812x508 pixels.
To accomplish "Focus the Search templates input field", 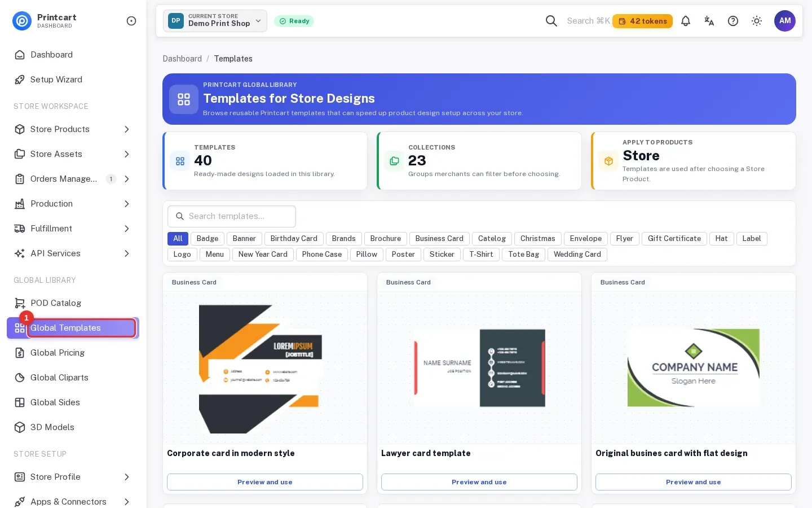I will (232, 216).
